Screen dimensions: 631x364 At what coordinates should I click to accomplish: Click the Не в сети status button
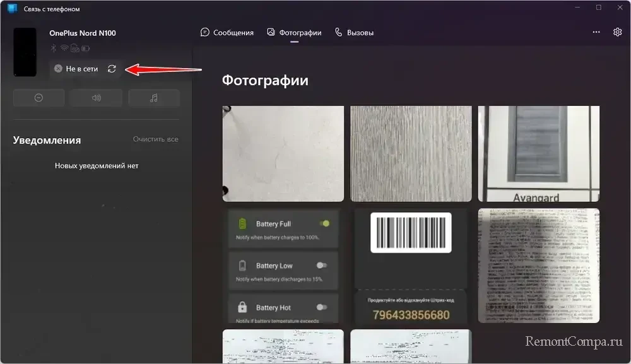tap(76, 69)
